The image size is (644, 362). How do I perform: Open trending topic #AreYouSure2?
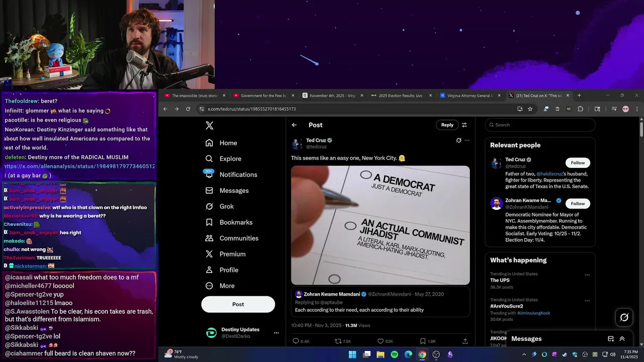507,306
